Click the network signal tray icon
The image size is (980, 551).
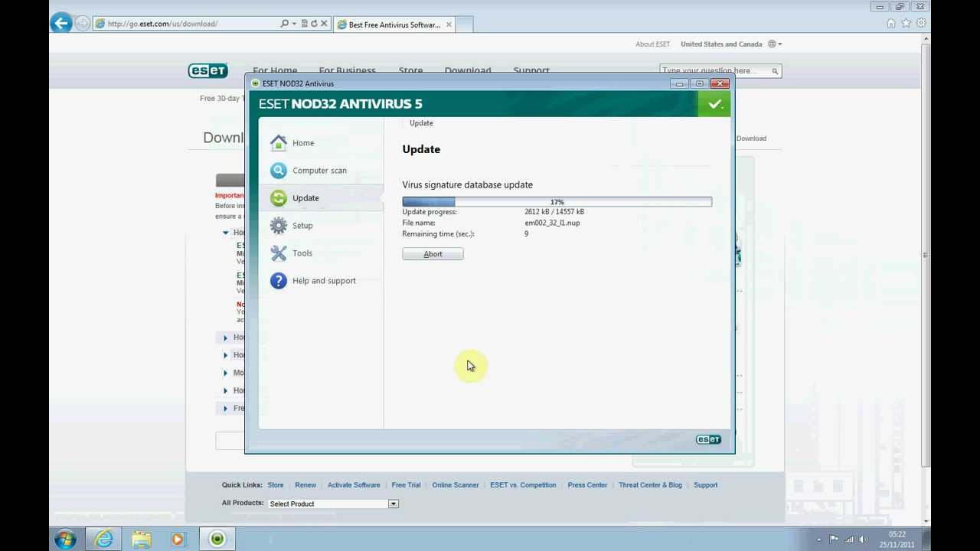(848, 540)
